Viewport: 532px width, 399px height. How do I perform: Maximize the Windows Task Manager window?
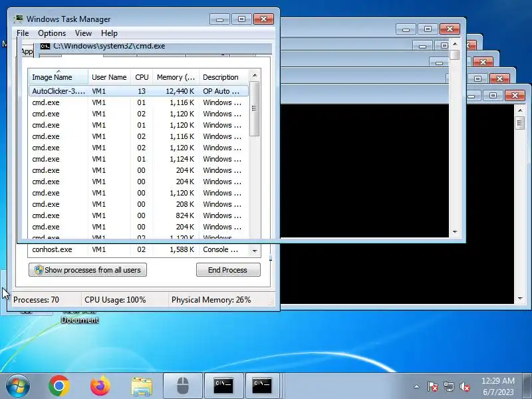(x=241, y=19)
